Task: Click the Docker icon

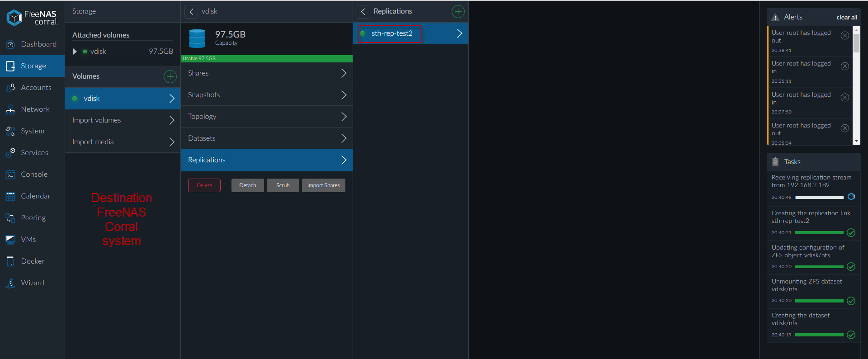Action: [10, 261]
